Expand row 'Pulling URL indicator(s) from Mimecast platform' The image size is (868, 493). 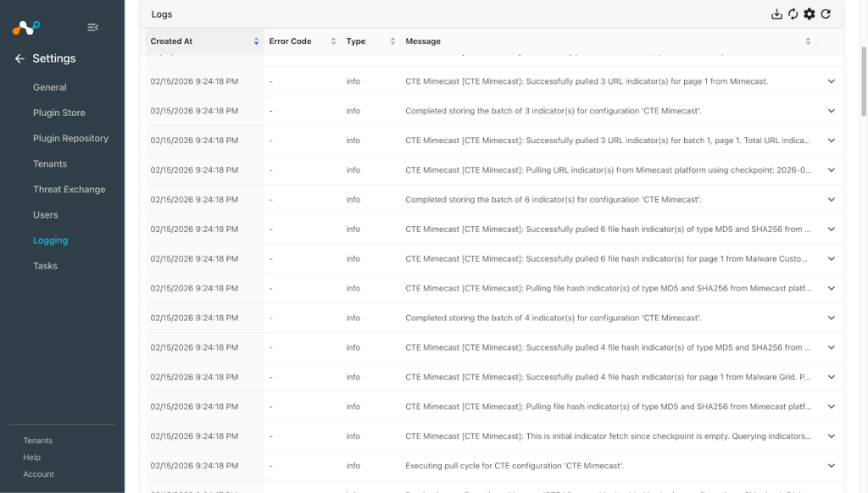coord(832,170)
